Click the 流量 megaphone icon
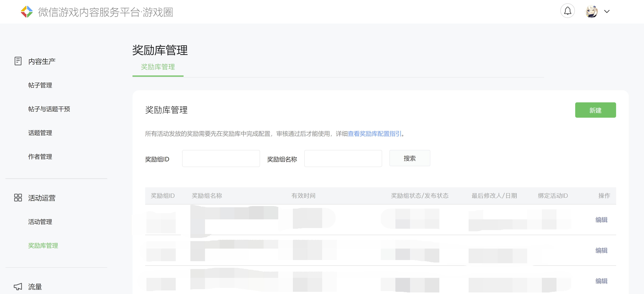The image size is (644, 294). tap(18, 287)
